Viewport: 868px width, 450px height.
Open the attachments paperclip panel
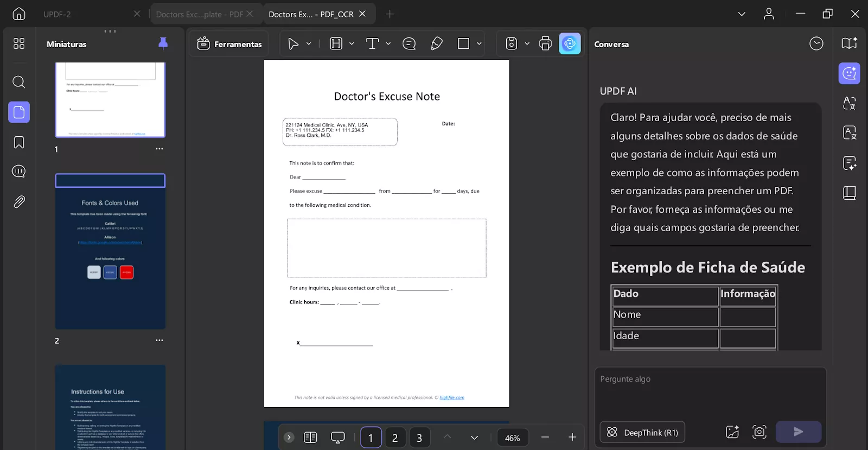(19, 202)
